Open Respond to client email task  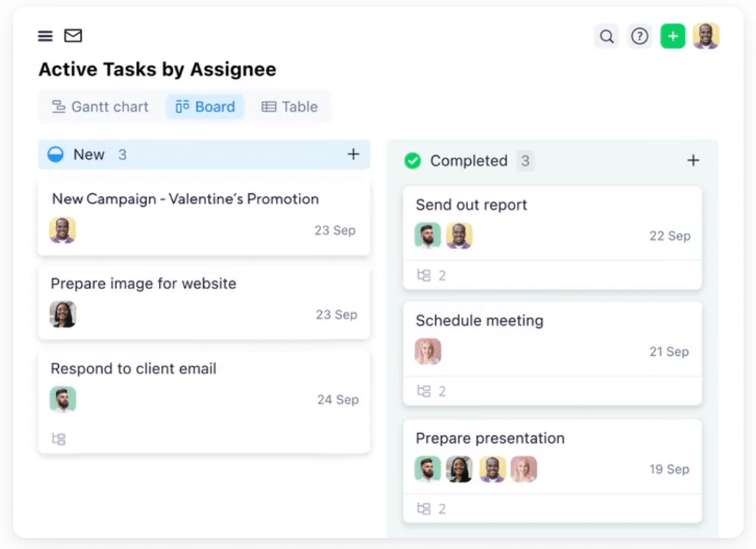[x=204, y=402]
